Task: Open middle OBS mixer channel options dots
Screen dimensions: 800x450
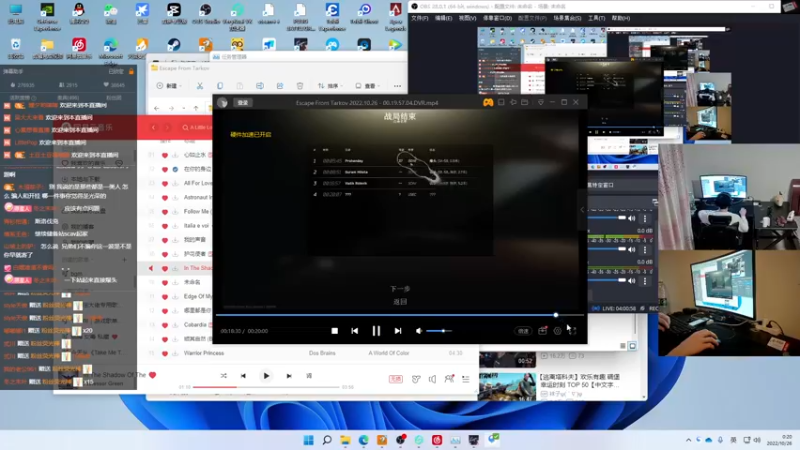Action: point(645,249)
